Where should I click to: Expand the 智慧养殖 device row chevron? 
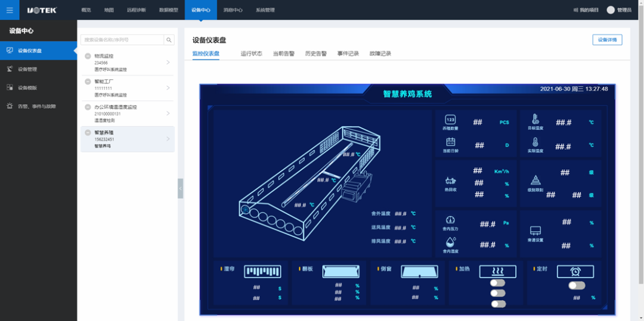point(168,139)
